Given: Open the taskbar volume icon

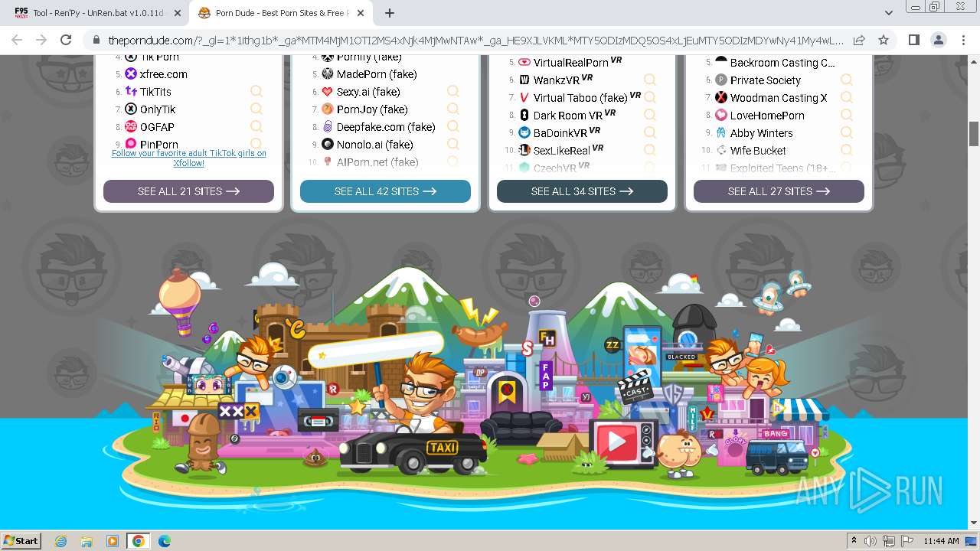Looking at the screenshot, I should [869, 541].
